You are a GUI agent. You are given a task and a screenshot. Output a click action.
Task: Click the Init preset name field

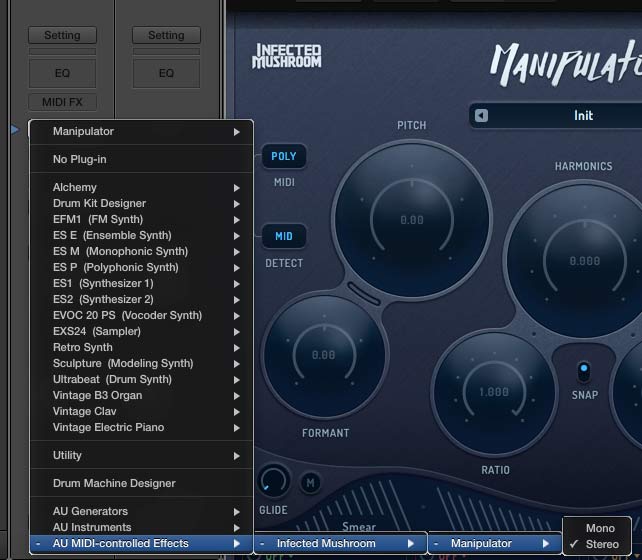click(x=583, y=116)
